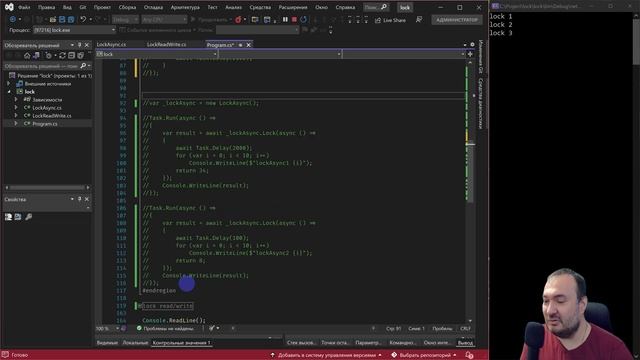The width and height of the screenshot is (640, 360).
Task: Click the Save file icon in toolbar
Action: click(x=62, y=19)
